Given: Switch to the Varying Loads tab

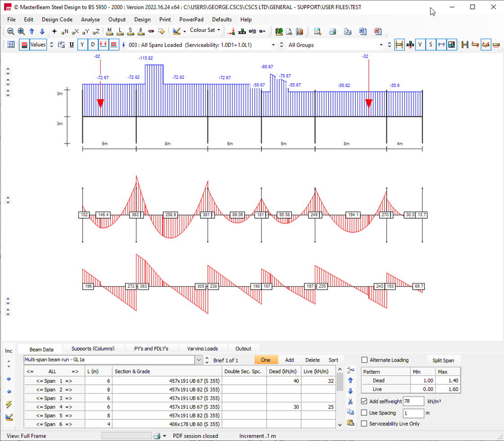Looking at the screenshot, I should [x=202, y=349].
